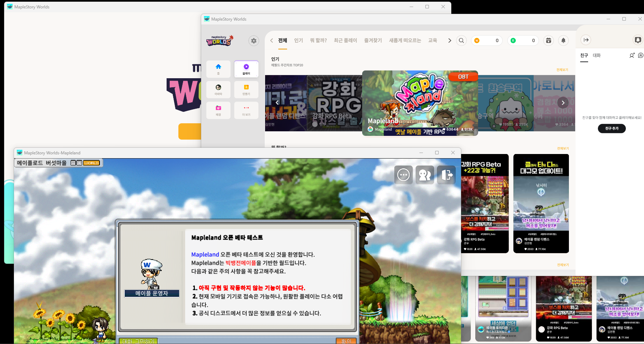Screen dimensions: 644x344
Task: Toggle the minimap plus button
Action: [x=79, y=163]
